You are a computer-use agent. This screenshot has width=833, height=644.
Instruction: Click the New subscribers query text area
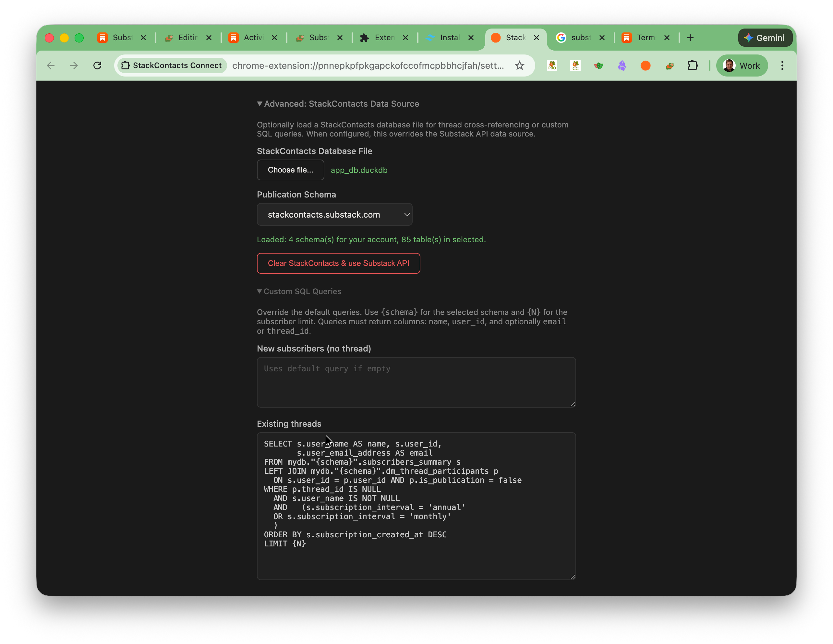[x=416, y=382]
